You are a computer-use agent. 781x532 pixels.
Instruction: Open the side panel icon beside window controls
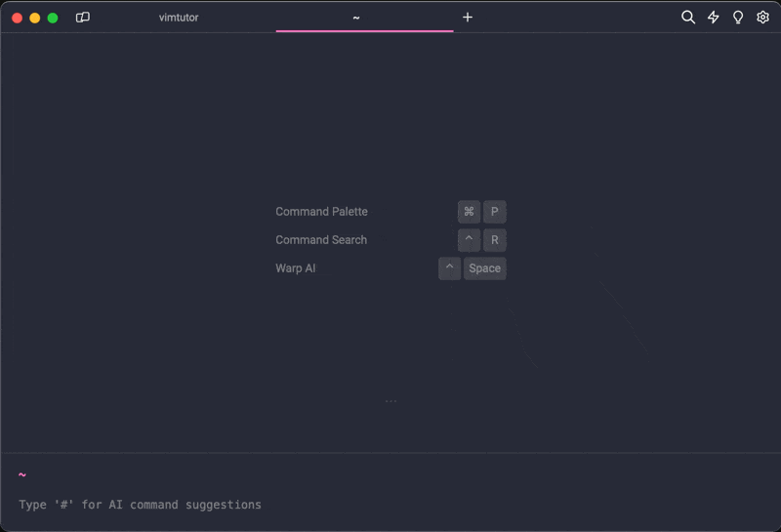point(83,18)
